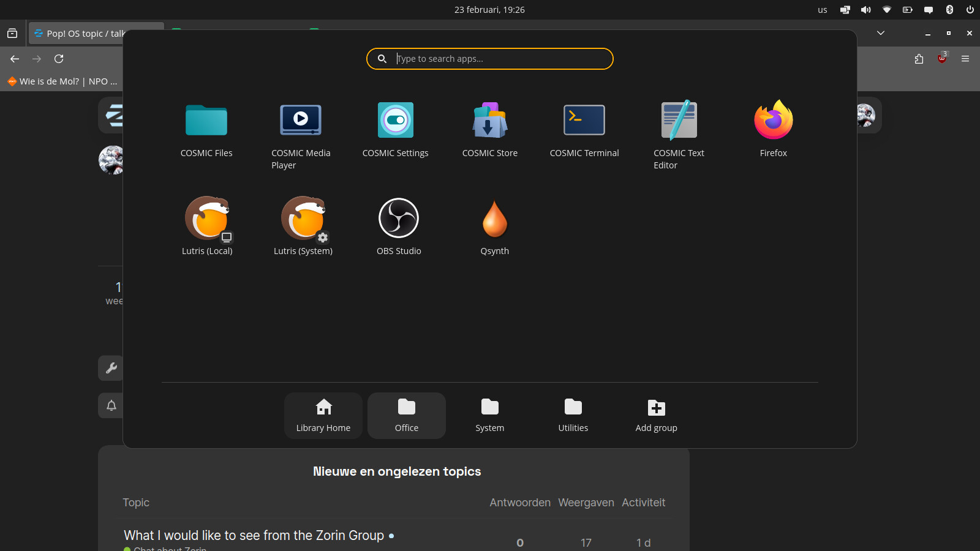Open the date and time panel
Image resolution: width=980 pixels, height=551 pixels.
(x=489, y=10)
